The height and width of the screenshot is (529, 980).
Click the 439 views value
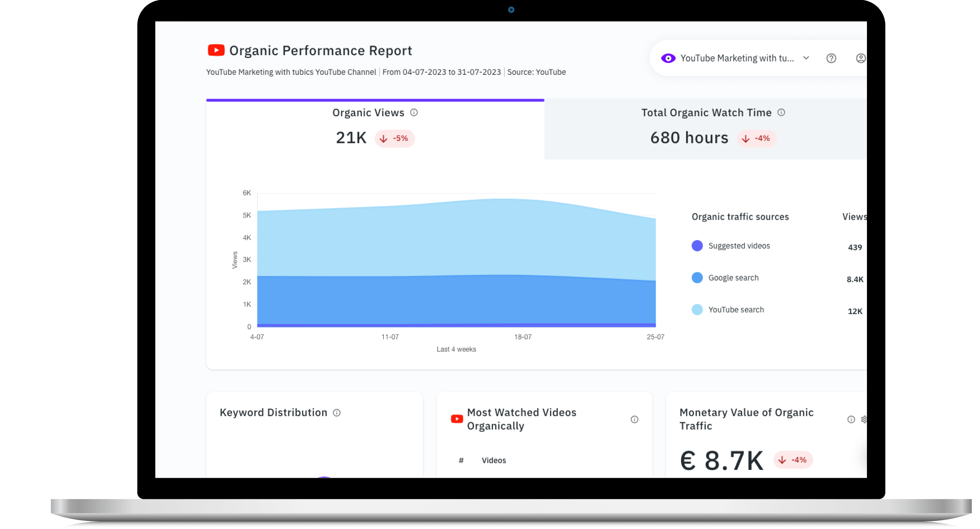point(855,247)
